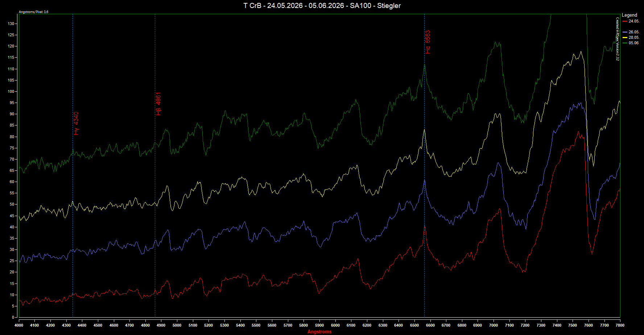Click x-axis tick '6200'
Viewport: 644px width, 335px height.
[367, 325]
